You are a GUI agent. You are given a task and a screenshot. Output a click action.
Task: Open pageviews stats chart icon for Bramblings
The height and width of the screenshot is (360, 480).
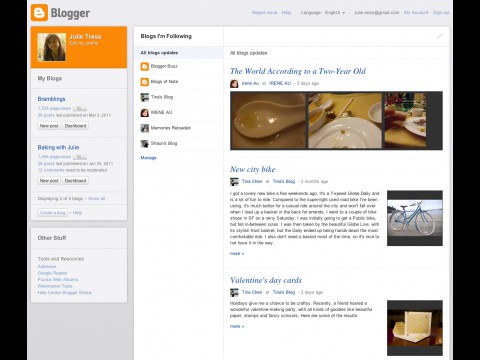[x=80, y=109]
